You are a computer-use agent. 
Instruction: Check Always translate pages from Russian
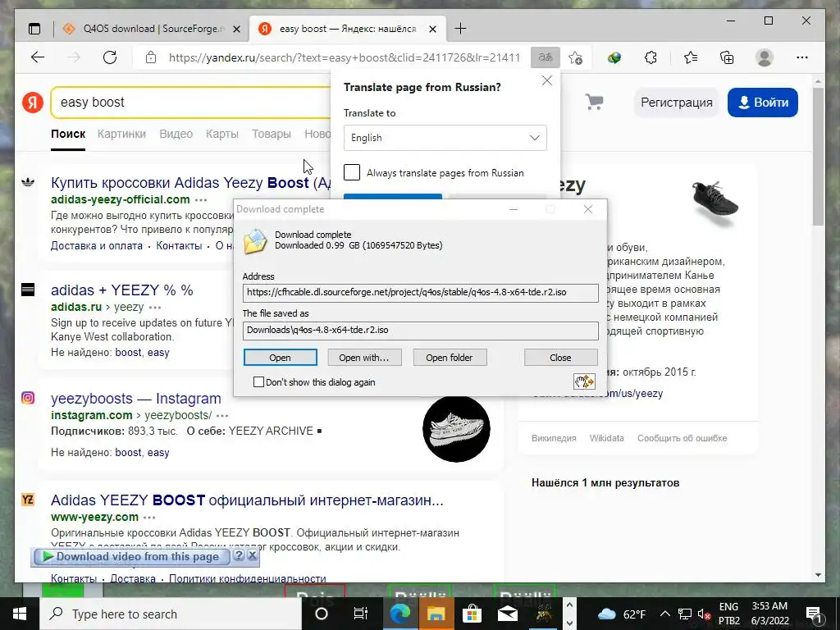point(352,172)
